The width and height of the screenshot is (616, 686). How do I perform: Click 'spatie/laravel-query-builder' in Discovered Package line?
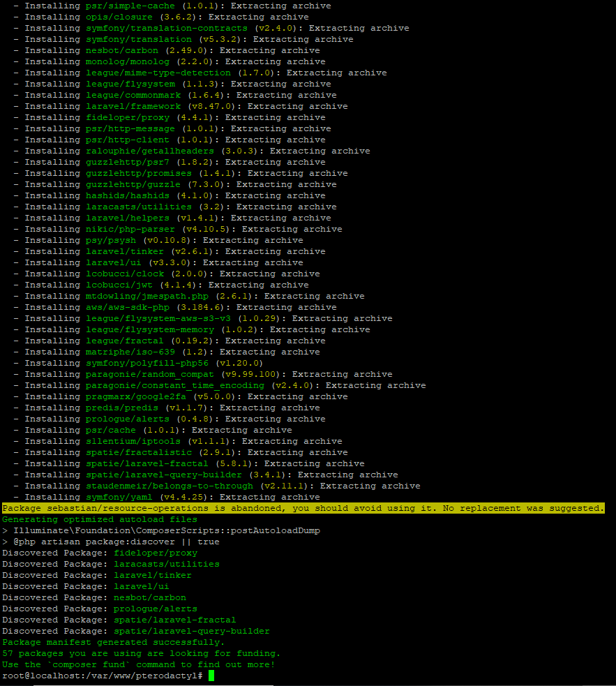[192, 631]
